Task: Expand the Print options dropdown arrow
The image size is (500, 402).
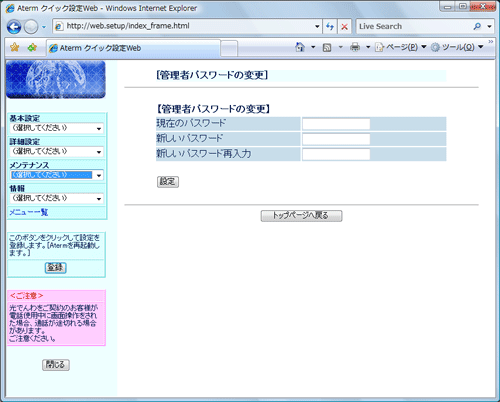Action: [368, 47]
